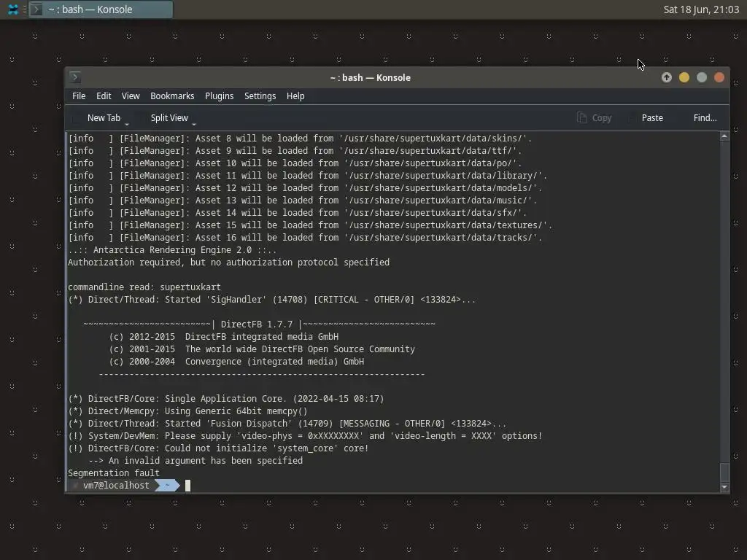
Task: Click the 'DirectFB Open Source Community' copyright line
Action: (262, 349)
